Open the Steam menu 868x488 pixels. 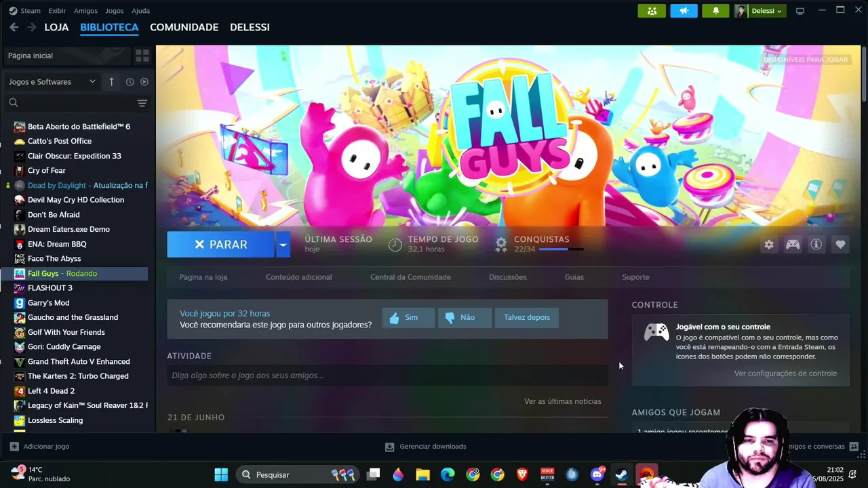31,11
